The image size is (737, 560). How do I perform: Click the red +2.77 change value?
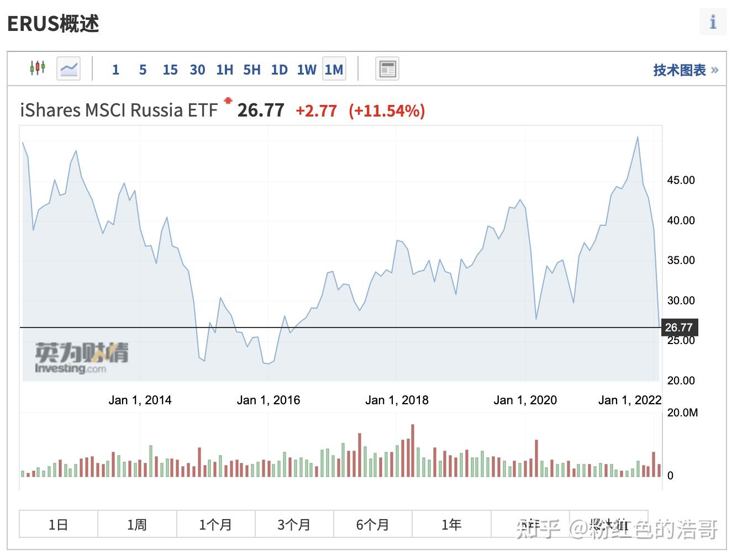pyautogui.click(x=316, y=110)
